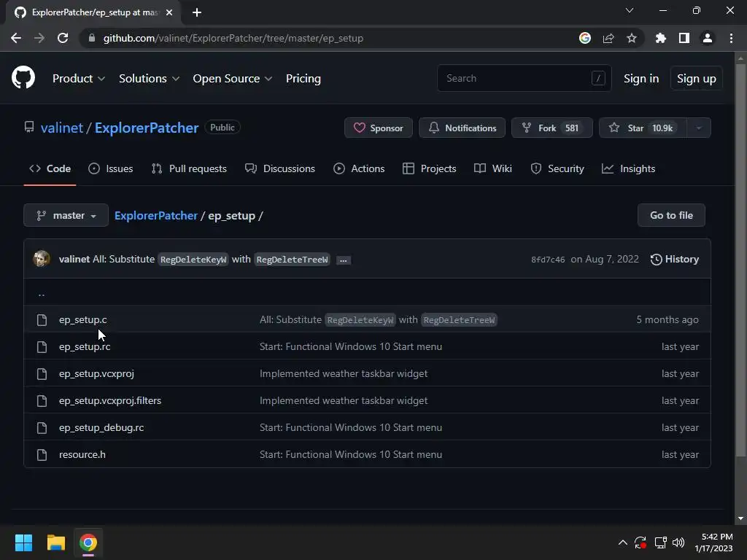Focus the GitHub search field
This screenshot has width=747, height=560.
524,78
